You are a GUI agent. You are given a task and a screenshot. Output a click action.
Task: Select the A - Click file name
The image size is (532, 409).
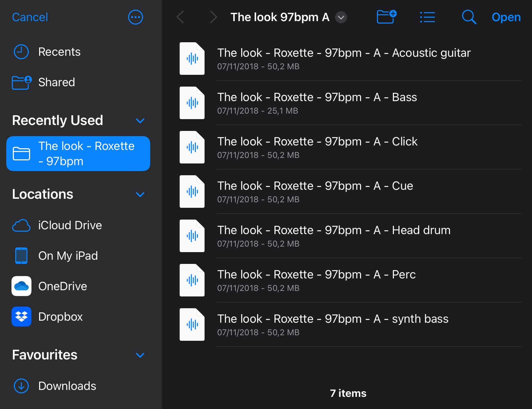pyautogui.click(x=317, y=141)
